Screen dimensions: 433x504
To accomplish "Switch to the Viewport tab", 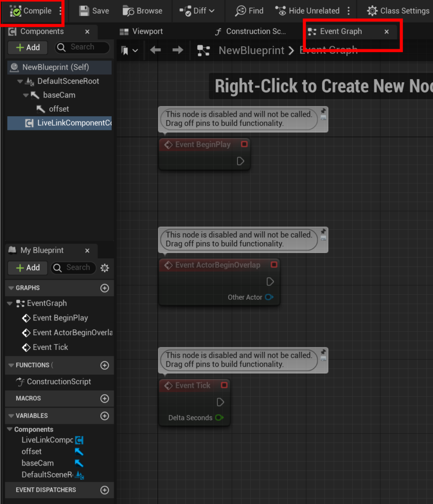I will [x=141, y=31].
